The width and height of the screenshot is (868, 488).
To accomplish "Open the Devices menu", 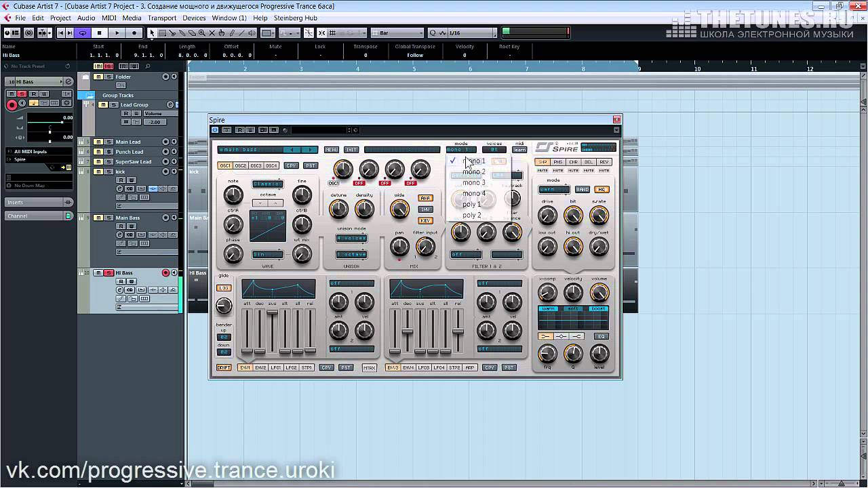I will tap(194, 18).
